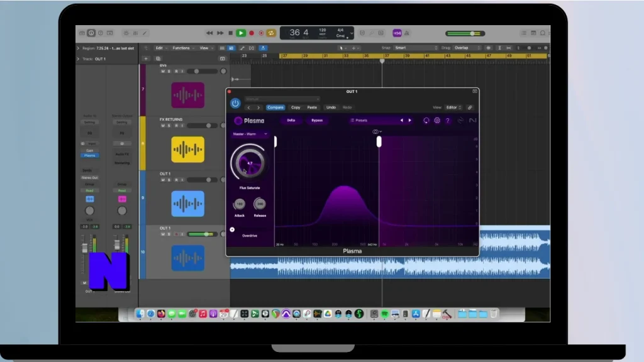This screenshot has width=644, height=362.
Task: Click the Undo button in plugin header
Action: click(x=331, y=107)
